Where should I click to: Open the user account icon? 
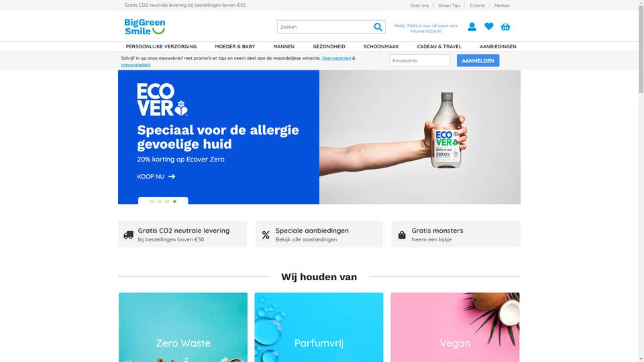(472, 27)
